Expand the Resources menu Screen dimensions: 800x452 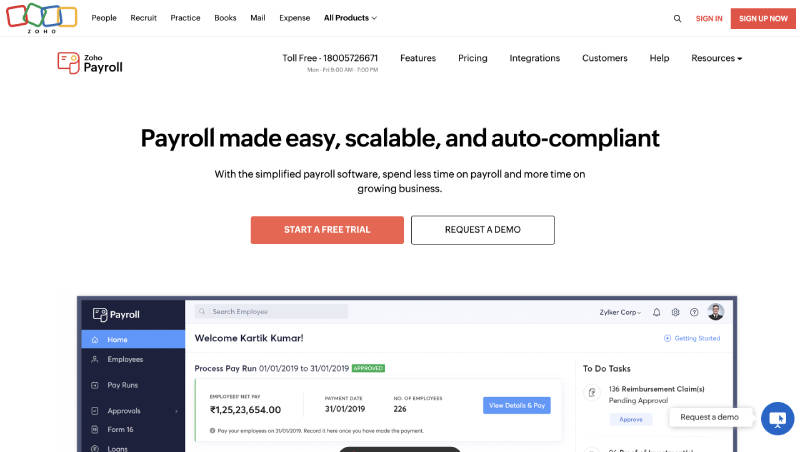click(x=716, y=58)
